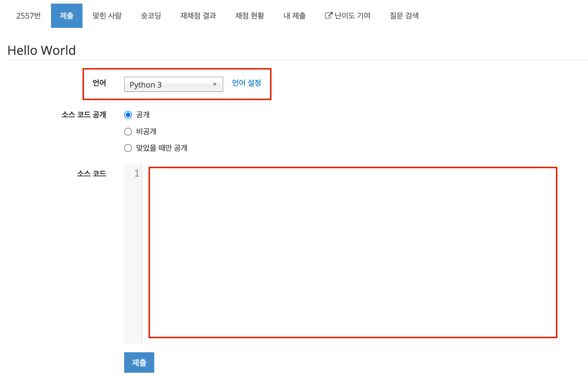The width and height of the screenshot is (588, 376).
Task: Select the 공개 radio button
Action: click(128, 115)
